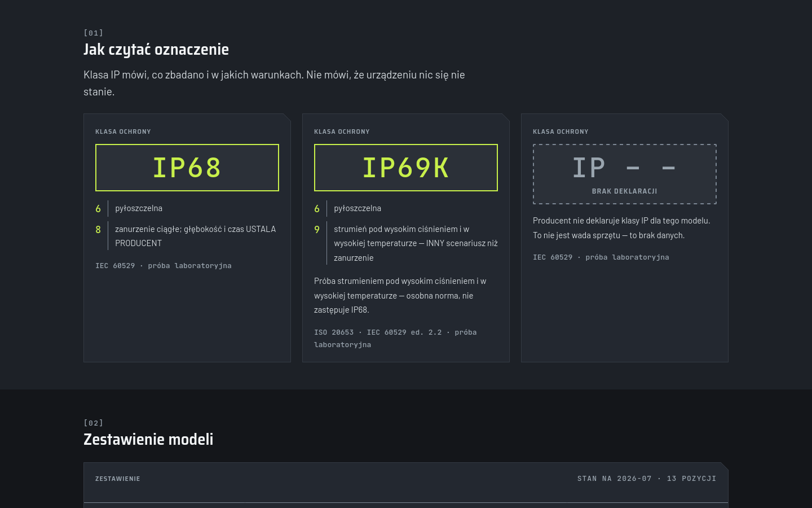Click the ZESTAWIENIE table header label
The width and height of the screenshot is (812, 508).
118,479
